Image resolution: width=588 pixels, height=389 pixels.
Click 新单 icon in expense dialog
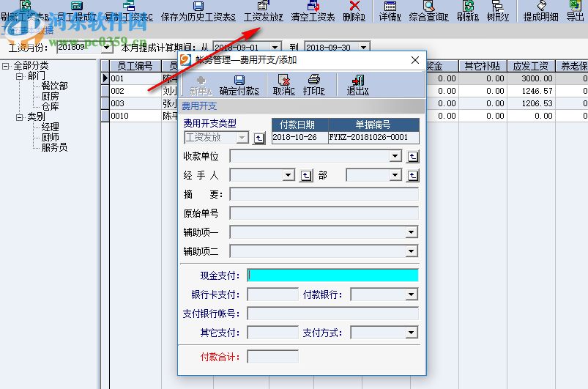click(x=201, y=80)
